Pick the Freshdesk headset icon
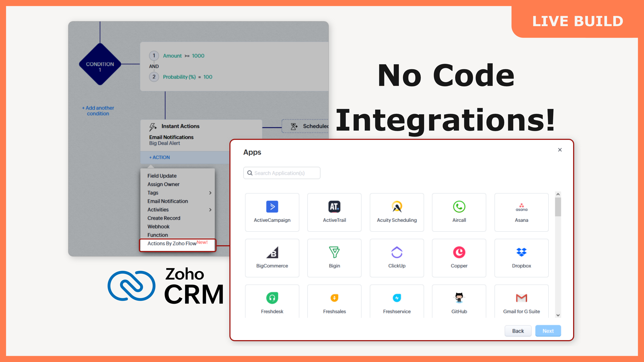 (x=272, y=298)
